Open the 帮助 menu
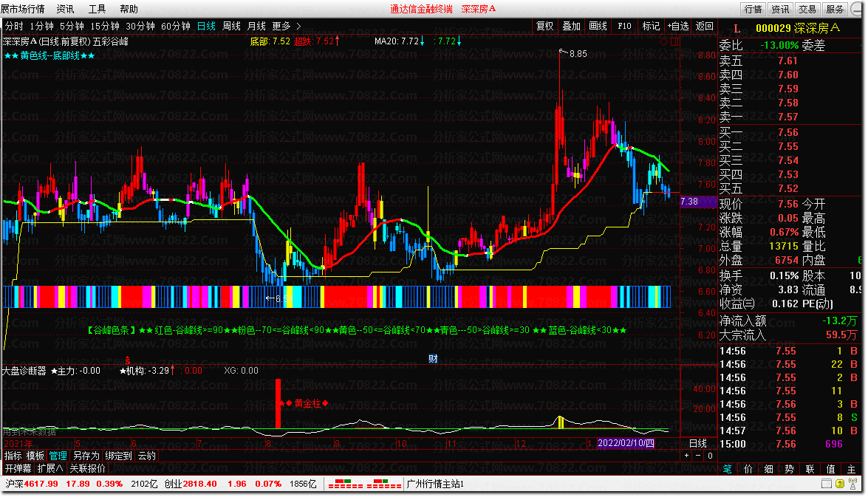Screen dimensions: 868x497 129,9
